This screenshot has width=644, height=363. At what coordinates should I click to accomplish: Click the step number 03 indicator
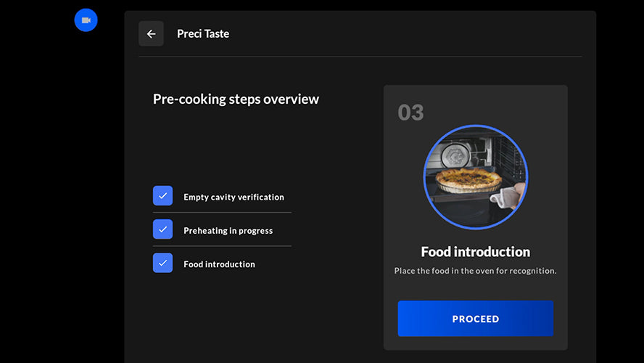pos(410,113)
